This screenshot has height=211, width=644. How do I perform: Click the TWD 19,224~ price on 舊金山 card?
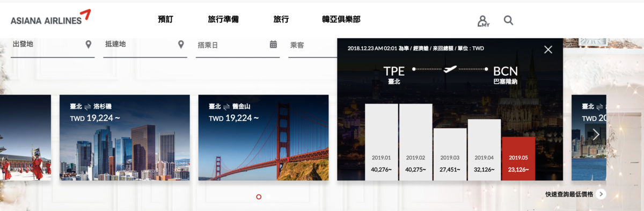(234, 118)
